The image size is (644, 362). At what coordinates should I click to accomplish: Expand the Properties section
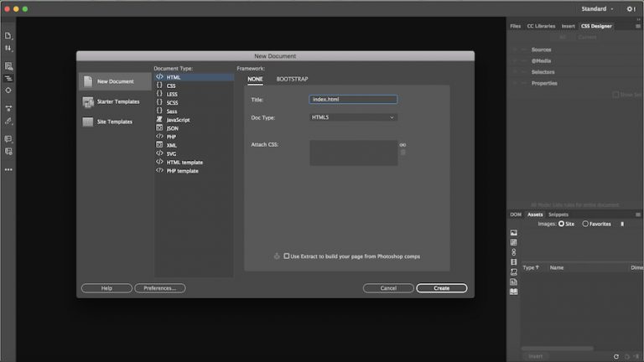[544, 83]
